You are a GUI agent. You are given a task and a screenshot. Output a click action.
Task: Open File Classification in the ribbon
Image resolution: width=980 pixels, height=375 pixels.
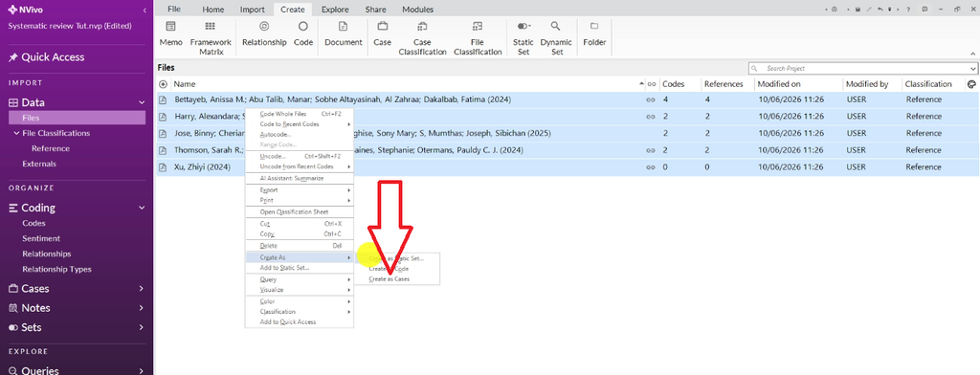click(478, 37)
